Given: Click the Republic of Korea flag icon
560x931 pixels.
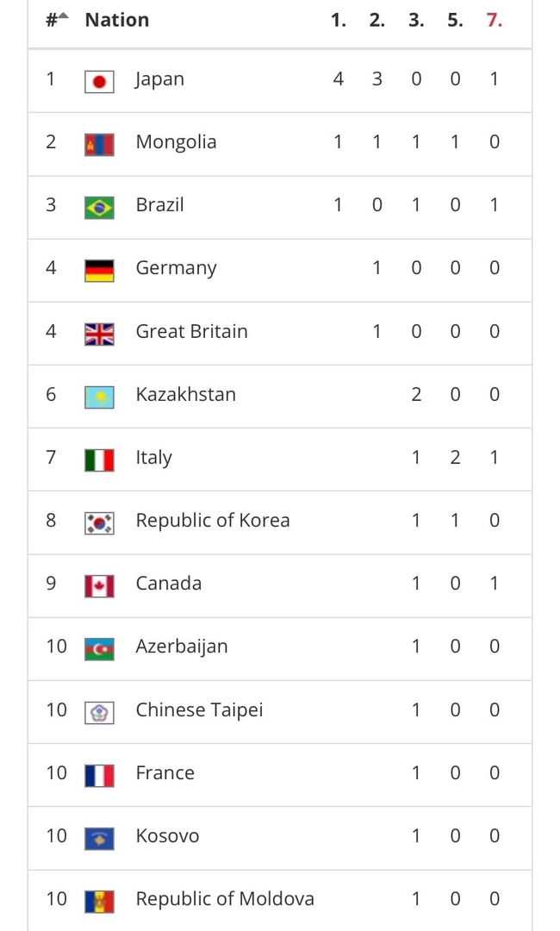Looking at the screenshot, I should [99, 523].
